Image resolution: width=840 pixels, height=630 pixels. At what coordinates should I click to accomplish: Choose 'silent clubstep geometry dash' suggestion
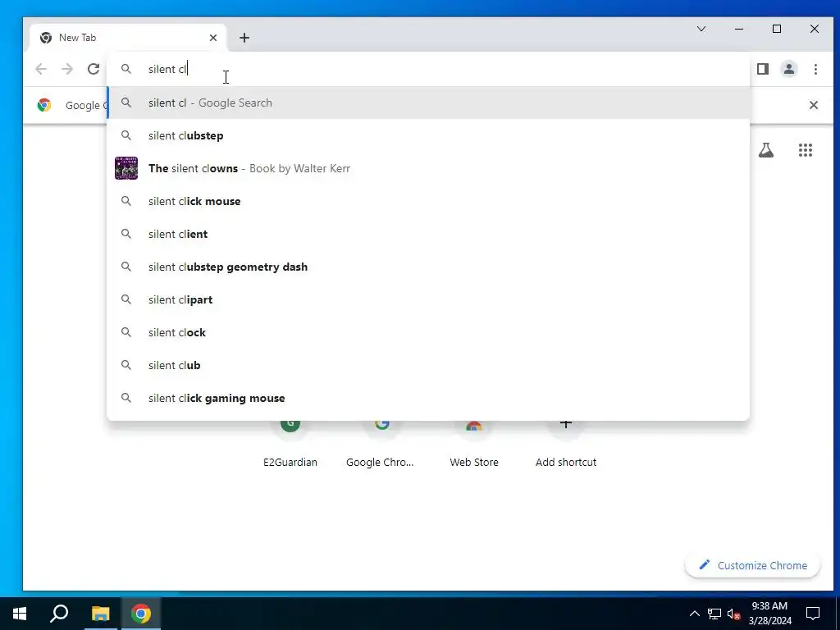point(428,267)
